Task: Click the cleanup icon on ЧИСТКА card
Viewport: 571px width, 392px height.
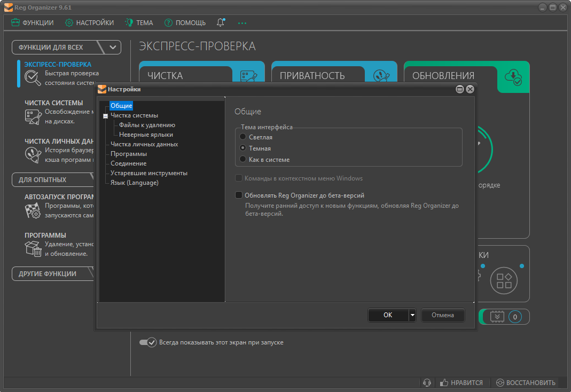Action: 249,76
